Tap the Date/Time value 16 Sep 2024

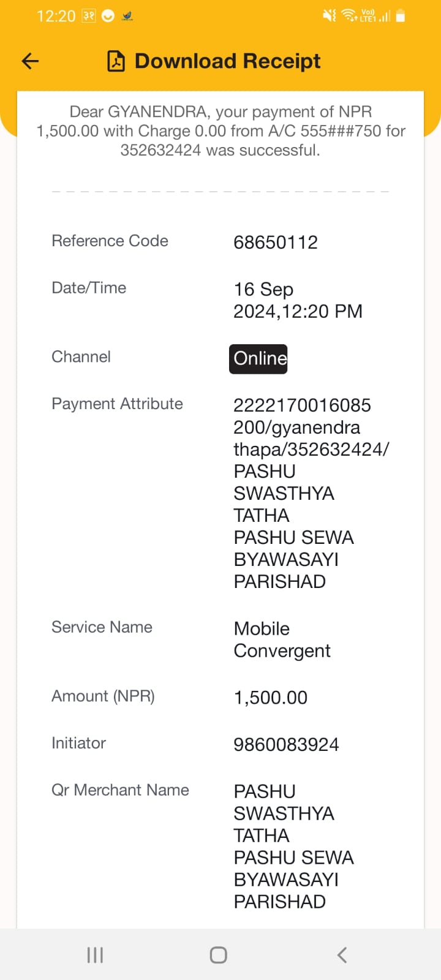pyautogui.click(x=298, y=300)
